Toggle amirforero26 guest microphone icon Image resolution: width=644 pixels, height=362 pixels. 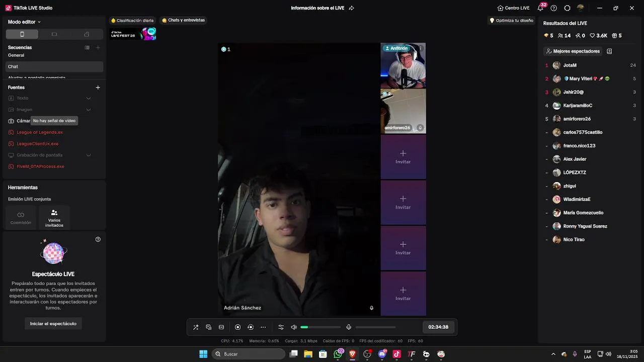420,128
